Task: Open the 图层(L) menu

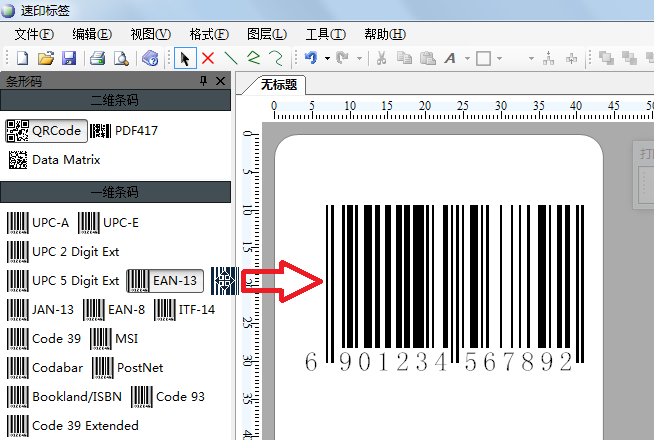Action: point(267,34)
